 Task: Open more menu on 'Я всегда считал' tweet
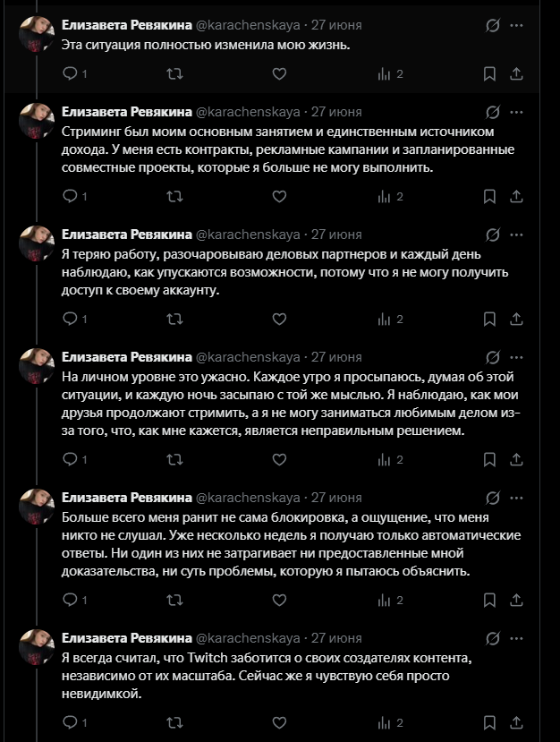click(516, 638)
